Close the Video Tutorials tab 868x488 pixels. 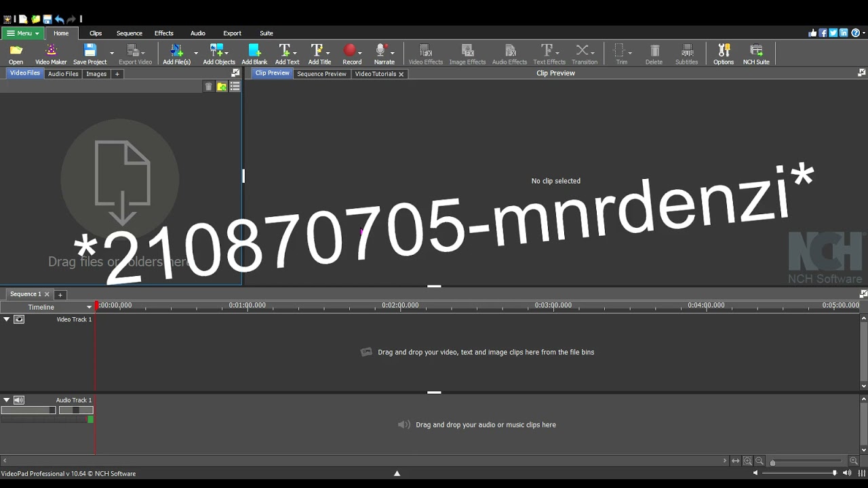[401, 75]
